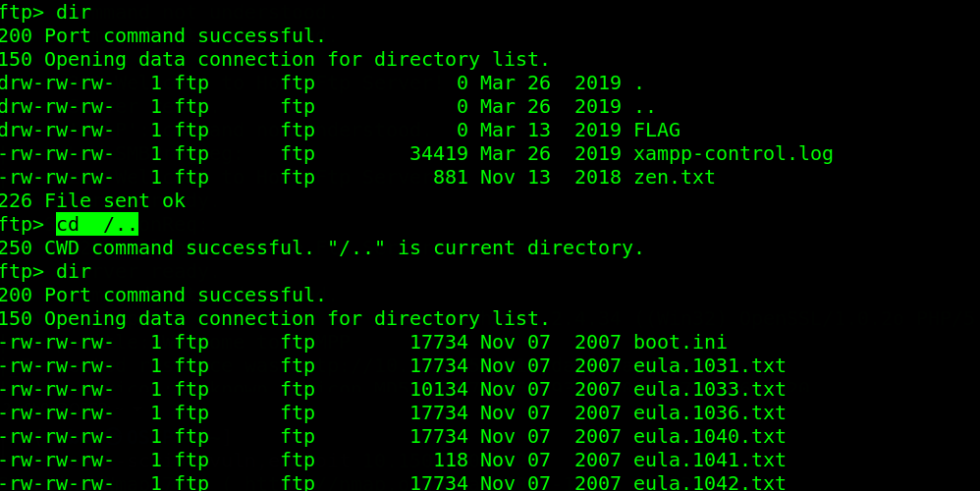The width and height of the screenshot is (980, 491).
Task: Click the permissions string of the FLAG row
Action: click(x=57, y=130)
